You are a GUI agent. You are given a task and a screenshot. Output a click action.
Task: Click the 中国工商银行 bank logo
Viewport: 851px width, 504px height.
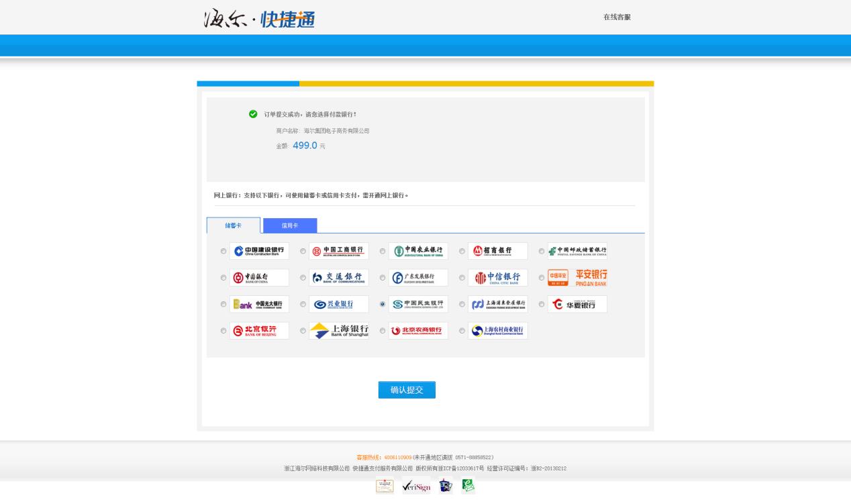pyautogui.click(x=339, y=251)
